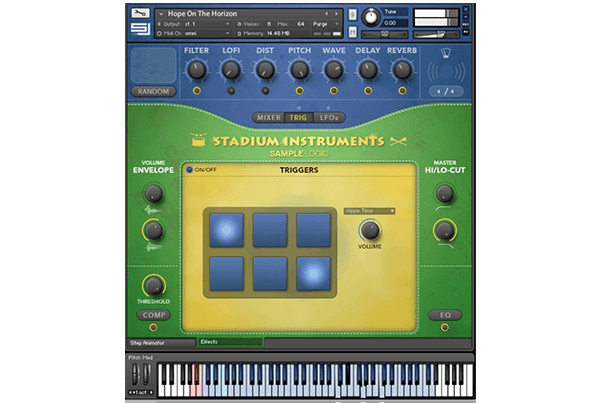This screenshot has width=599, height=403.
Task: Open the Step Animator tab
Action: tap(161, 343)
